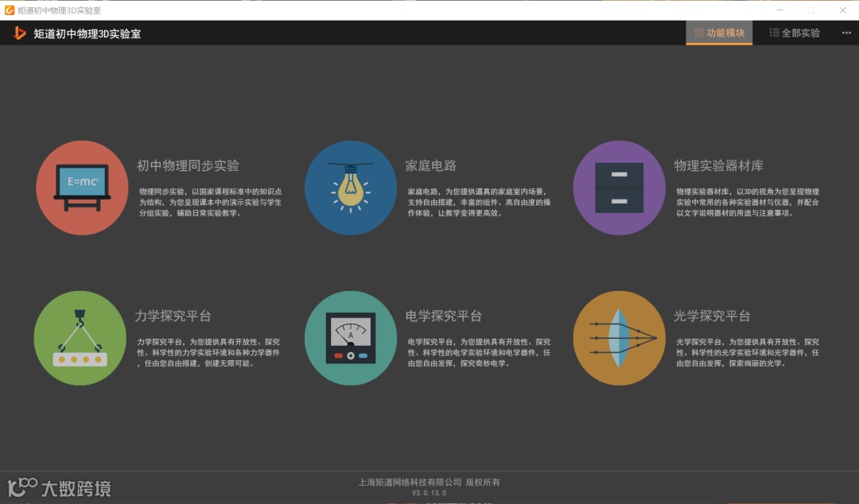Image resolution: width=859 pixels, height=504 pixels.
Task: Click 上海矩道网络科技有限公司 版权所有 footer text
Action: [429, 482]
